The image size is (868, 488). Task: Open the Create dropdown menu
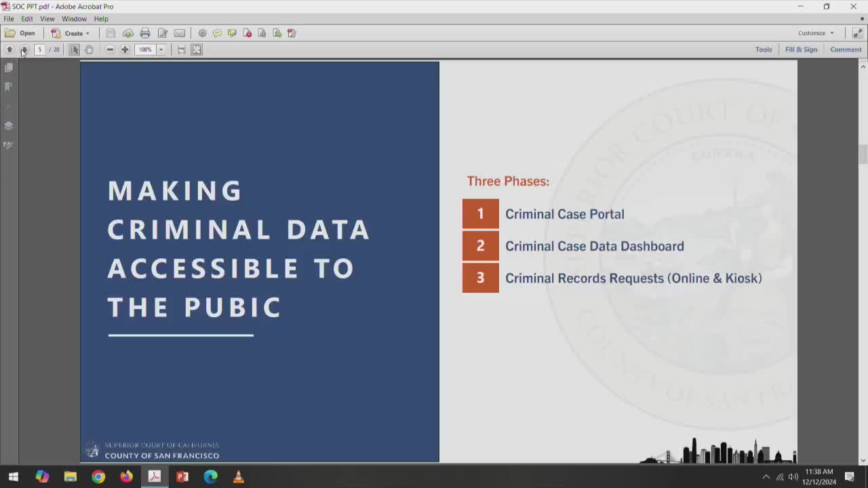click(x=71, y=33)
